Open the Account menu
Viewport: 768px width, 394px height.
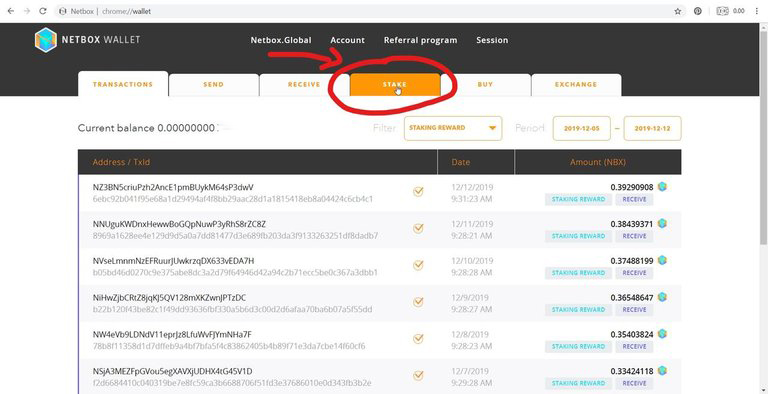(348, 40)
